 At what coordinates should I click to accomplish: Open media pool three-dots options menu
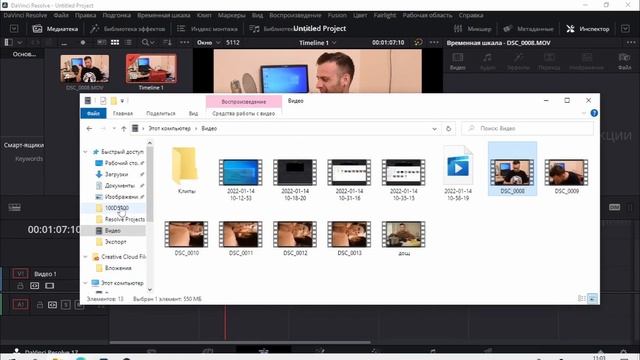pyautogui.click(x=184, y=42)
